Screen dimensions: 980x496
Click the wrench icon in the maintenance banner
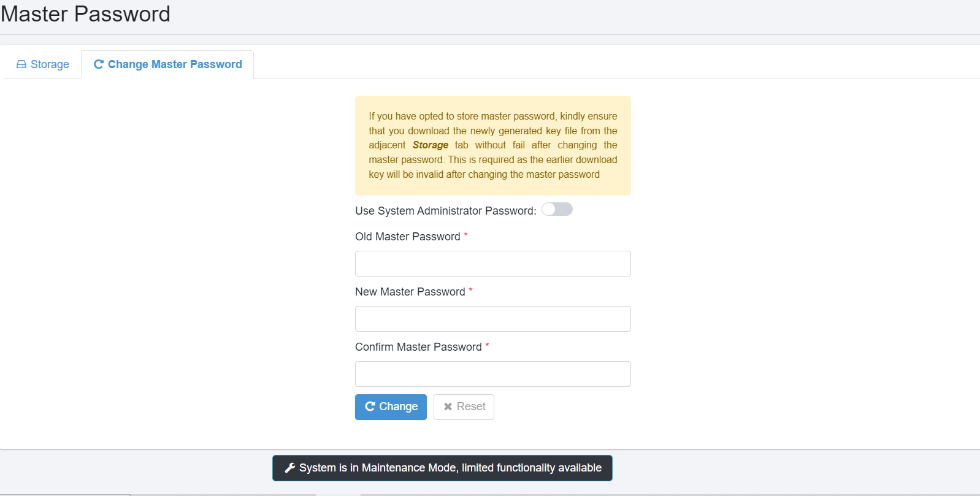[x=290, y=468]
